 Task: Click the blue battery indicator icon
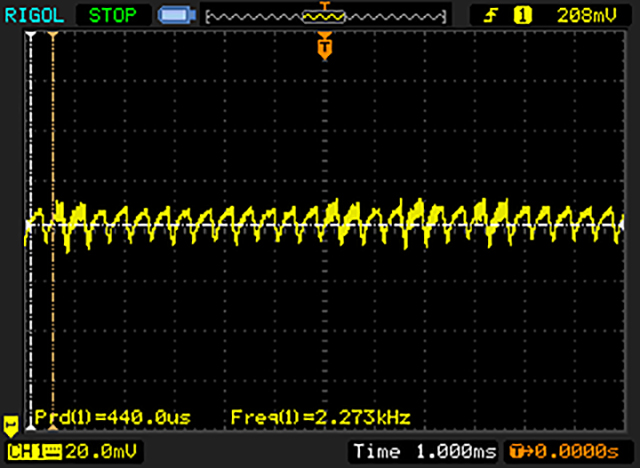[175, 16]
